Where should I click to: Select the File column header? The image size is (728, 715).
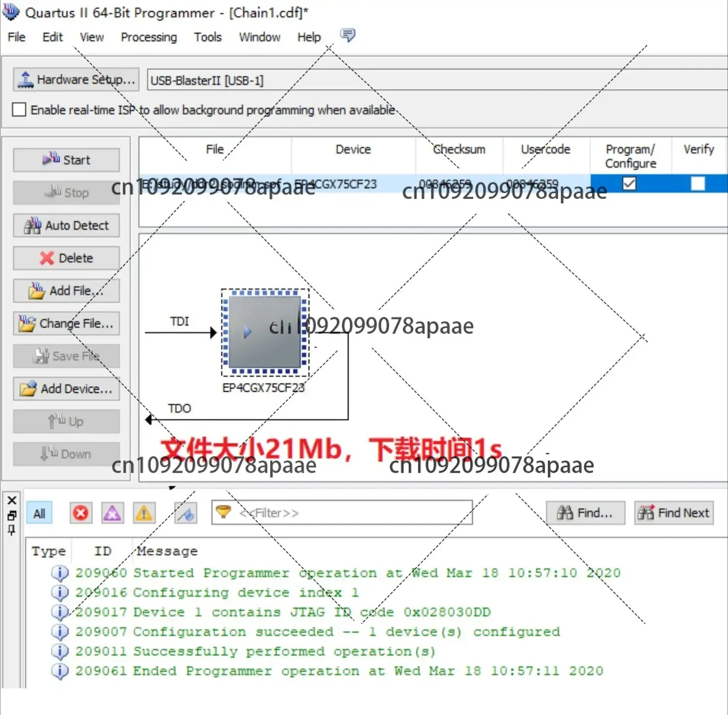(215, 155)
